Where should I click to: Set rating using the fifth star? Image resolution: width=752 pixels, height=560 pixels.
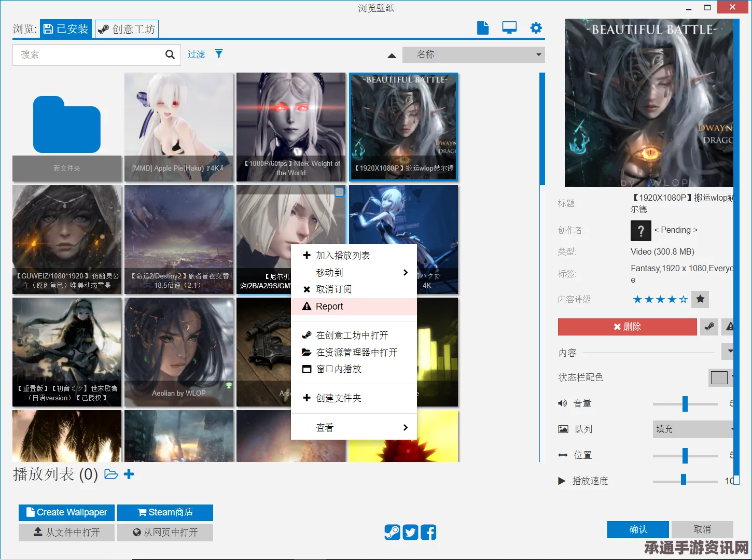tap(684, 299)
